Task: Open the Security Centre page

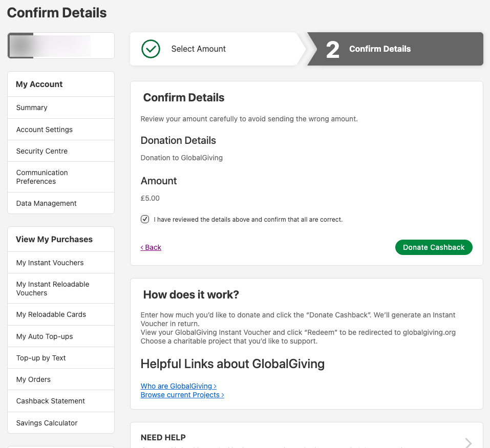Action: click(42, 151)
